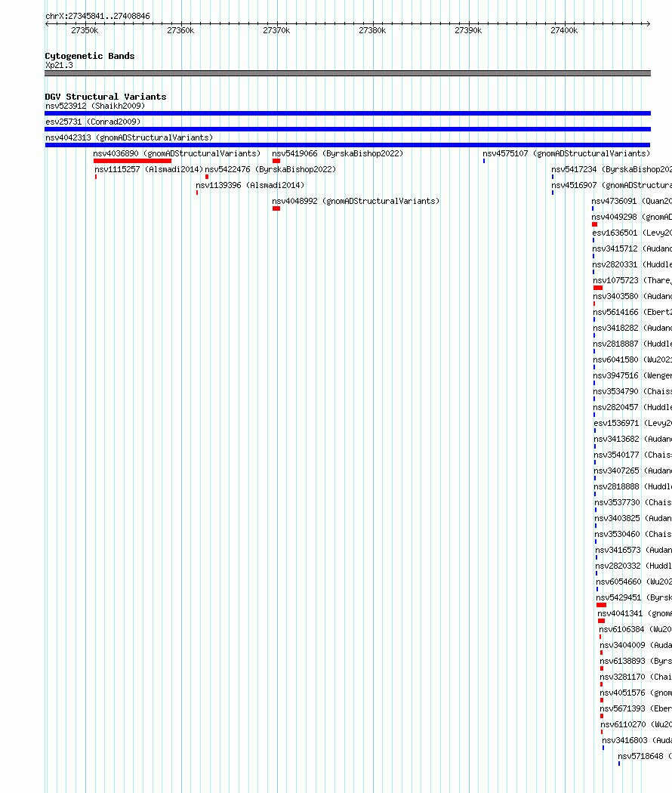Image resolution: width=672 pixels, height=793 pixels.
Task: Open nsv3403825 variant label
Action: (633, 518)
